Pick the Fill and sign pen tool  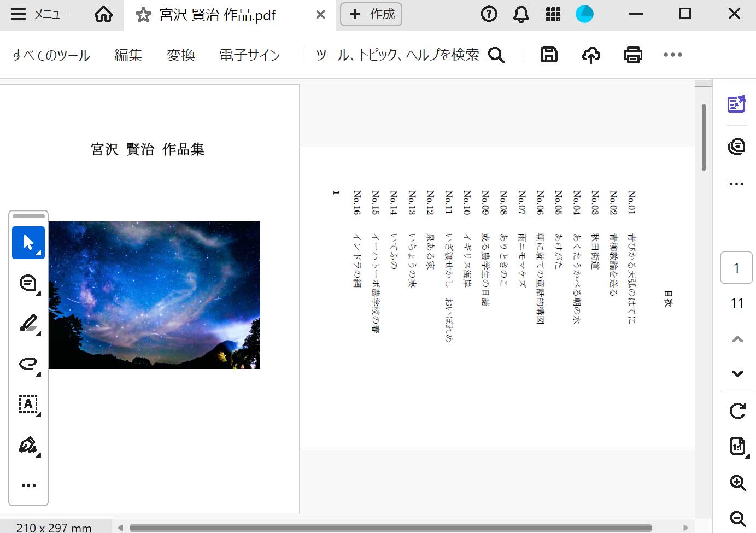pyautogui.click(x=28, y=445)
